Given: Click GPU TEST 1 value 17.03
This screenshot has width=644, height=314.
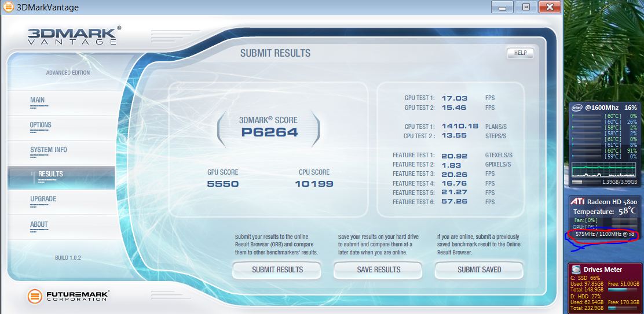Looking at the screenshot, I should point(454,98).
